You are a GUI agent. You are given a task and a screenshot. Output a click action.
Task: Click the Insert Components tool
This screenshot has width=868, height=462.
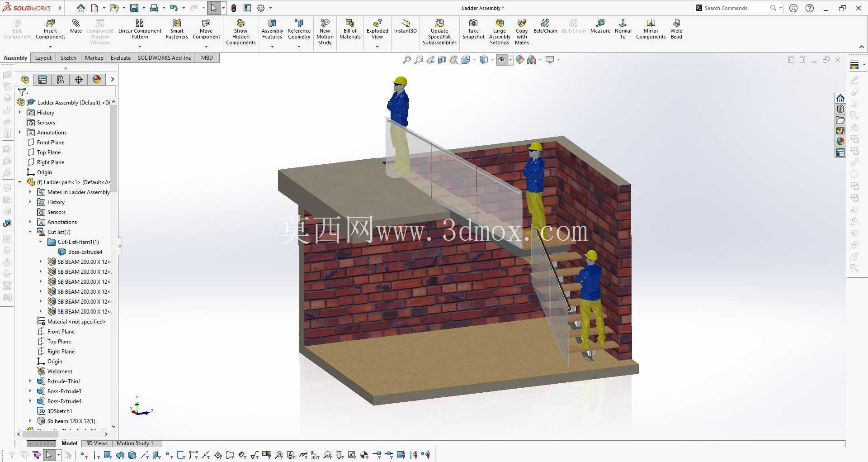(x=50, y=29)
